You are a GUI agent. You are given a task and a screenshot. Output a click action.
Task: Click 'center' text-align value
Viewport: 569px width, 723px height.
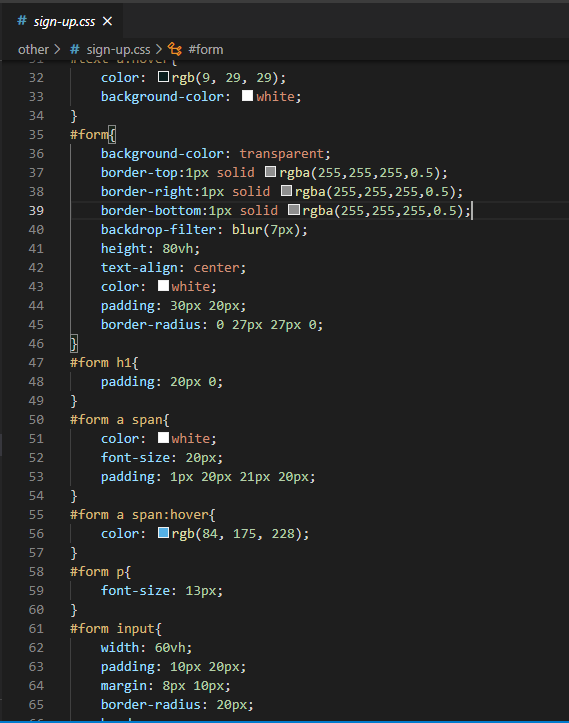[216, 267]
